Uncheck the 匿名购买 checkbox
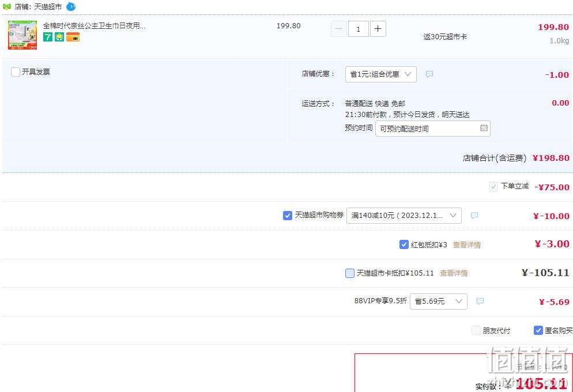The width and height of the screenshot is (573, 392). tap(538, 331)
